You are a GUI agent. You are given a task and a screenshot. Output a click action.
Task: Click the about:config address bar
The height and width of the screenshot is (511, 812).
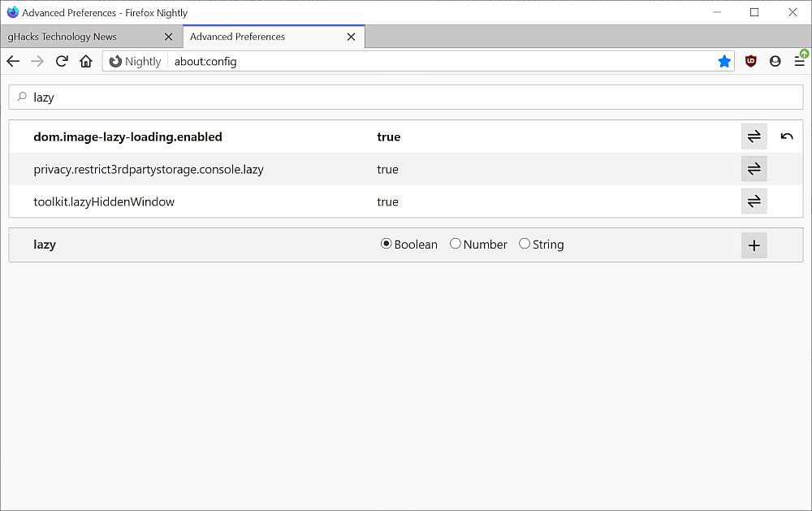[x=438, y=61]
